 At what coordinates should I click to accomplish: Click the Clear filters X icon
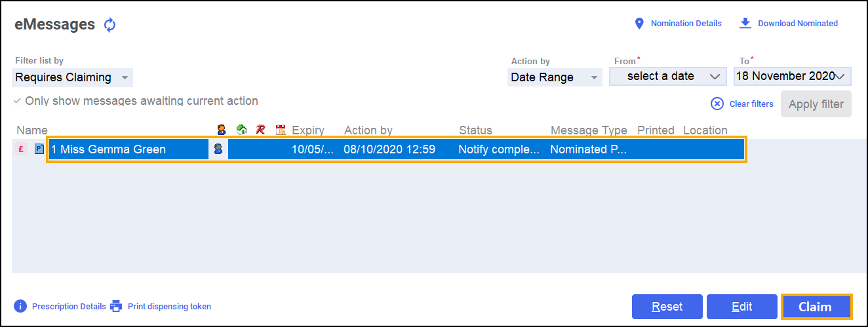tap(717, 104)
